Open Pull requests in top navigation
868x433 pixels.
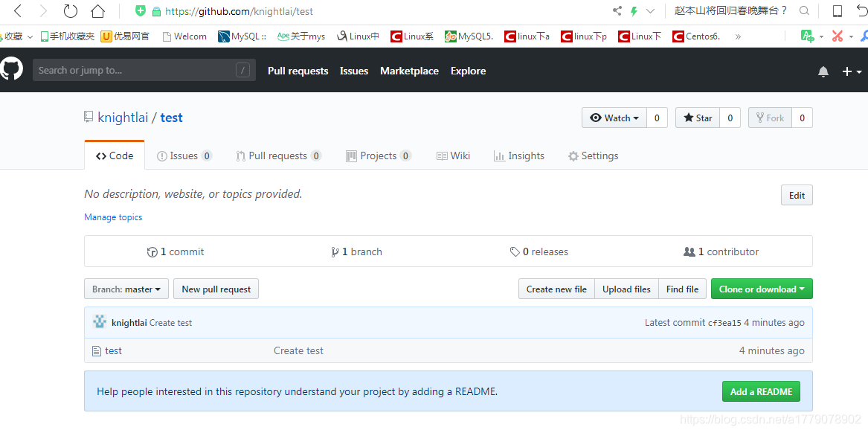[x=298, y=71]
